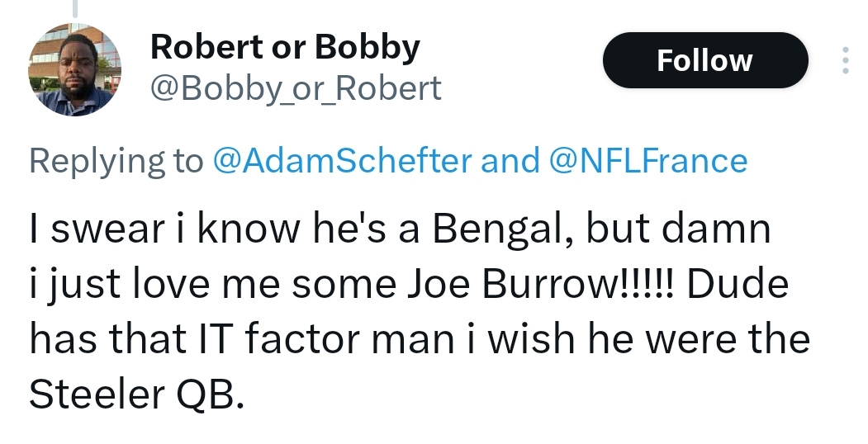This screenshot has height=444, width=868.
Task: Click "i just love me some" text
Action: tap(212, 286)
